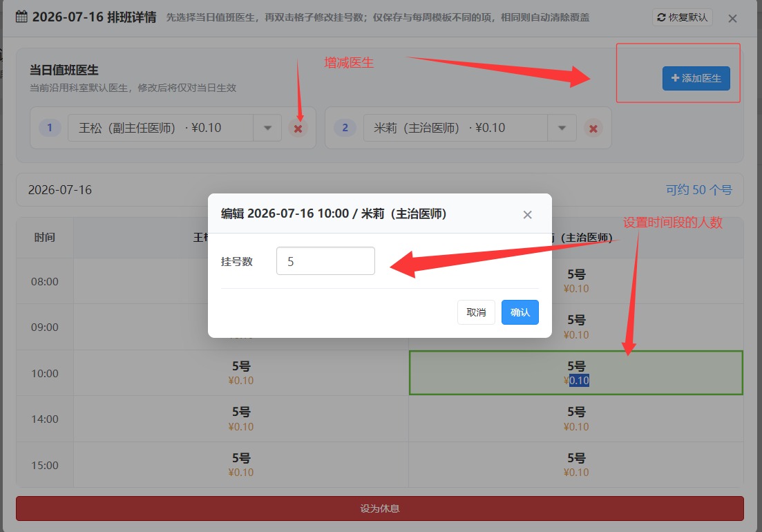Select the 15:00 slot in 王松 column
This screenshot has width=762, height=532.
241,464
